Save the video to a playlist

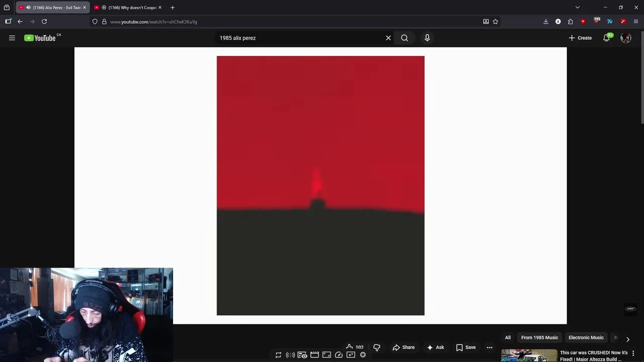(x=466, y=347)
